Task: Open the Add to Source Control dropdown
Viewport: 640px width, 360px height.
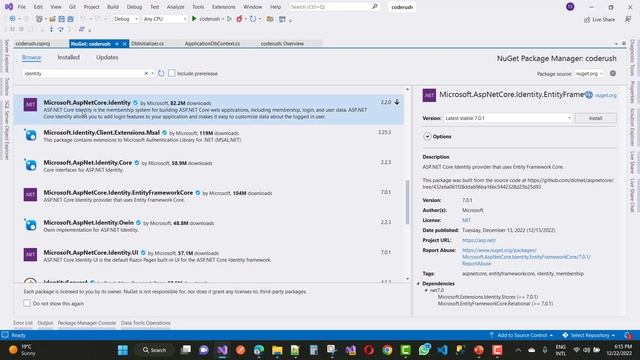Action: pyautogui.click(x=521, y=335)
